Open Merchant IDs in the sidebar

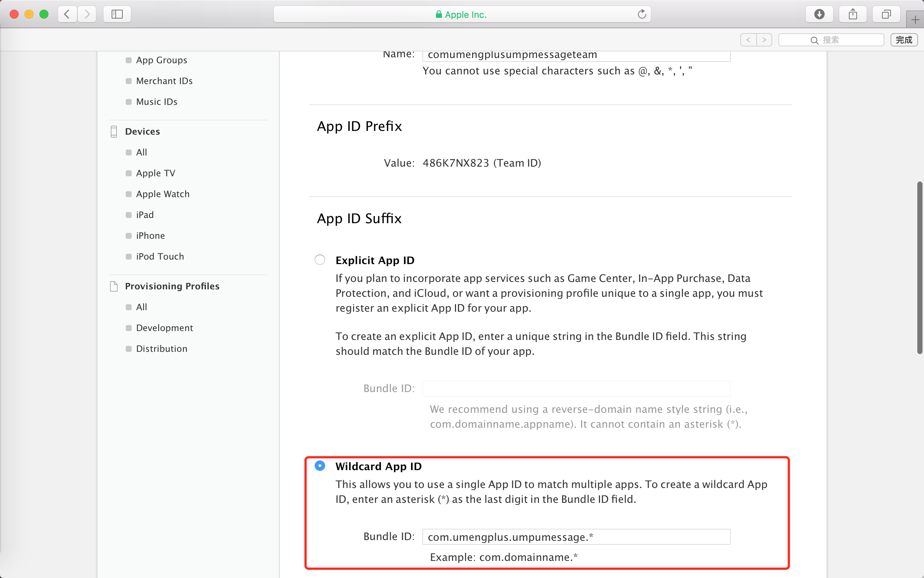164,81
